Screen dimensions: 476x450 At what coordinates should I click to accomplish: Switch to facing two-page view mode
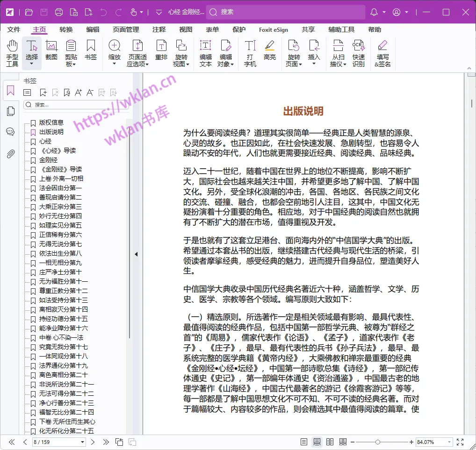point(330,442)
